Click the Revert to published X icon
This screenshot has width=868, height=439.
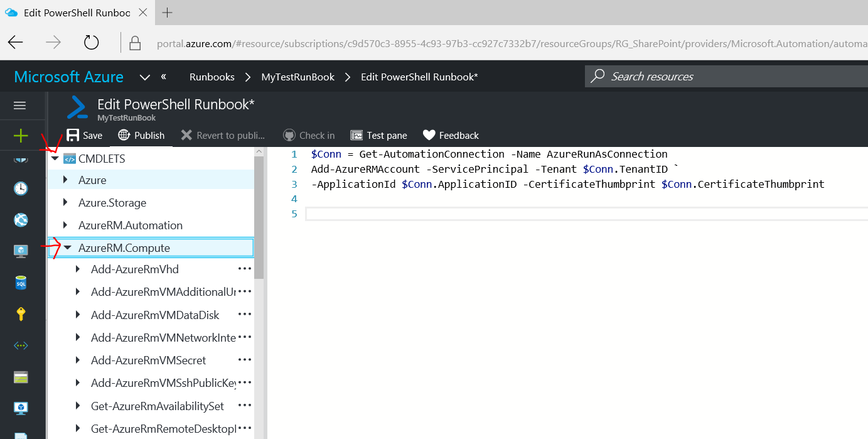[186, 135]
